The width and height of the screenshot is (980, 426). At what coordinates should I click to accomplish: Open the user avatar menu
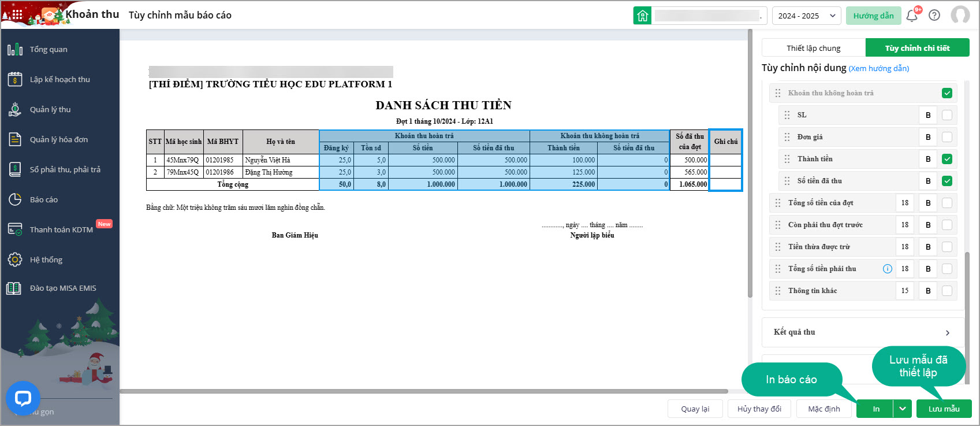click(960, 16)
